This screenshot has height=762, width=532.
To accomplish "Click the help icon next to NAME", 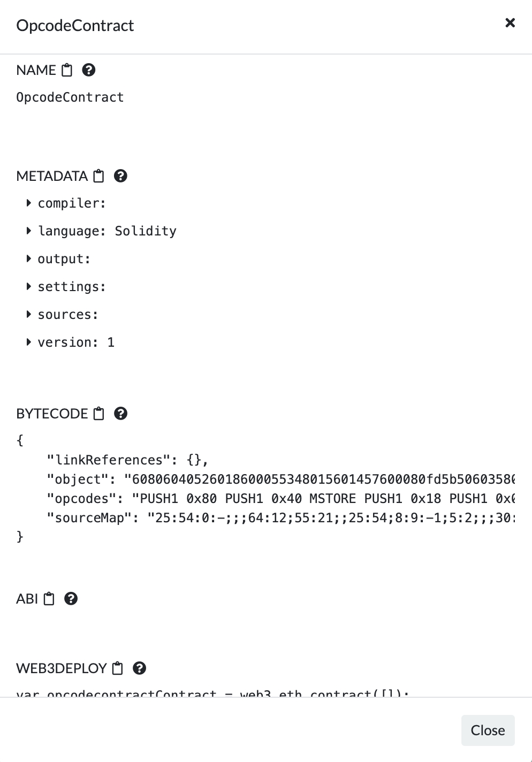I will pyautogui.click(x=89, y=70).
